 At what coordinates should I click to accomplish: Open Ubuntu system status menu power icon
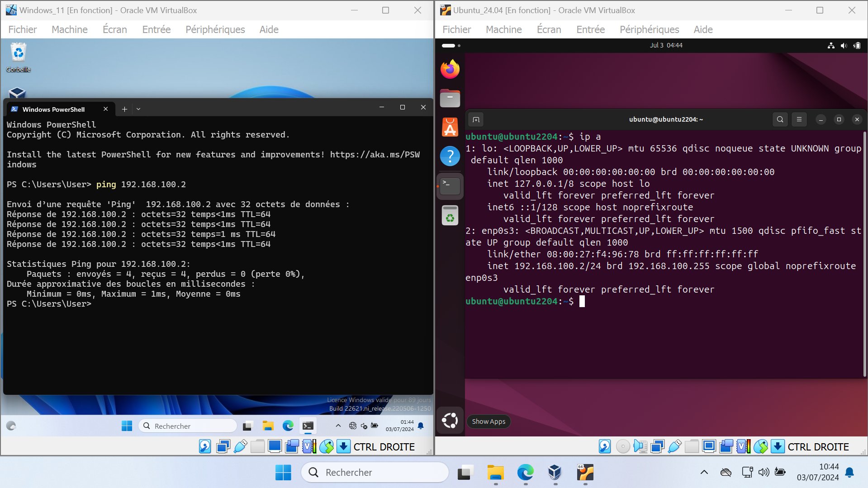click(857, 45)
